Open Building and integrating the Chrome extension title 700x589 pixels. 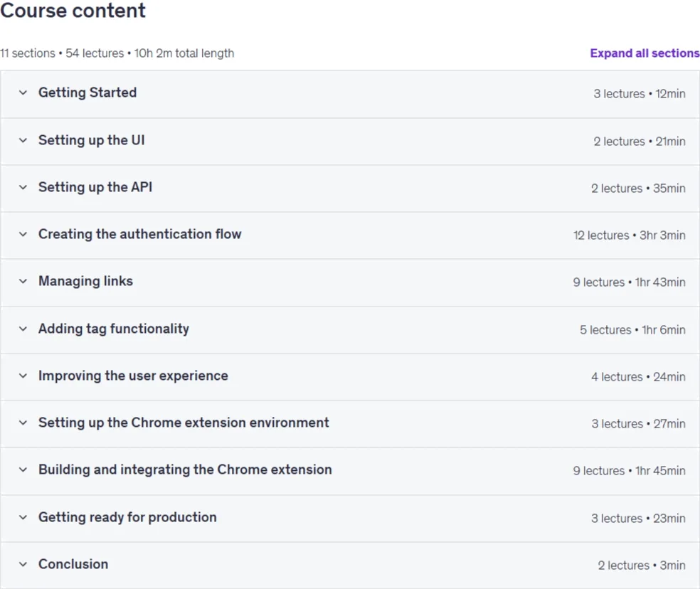[185, 469]
